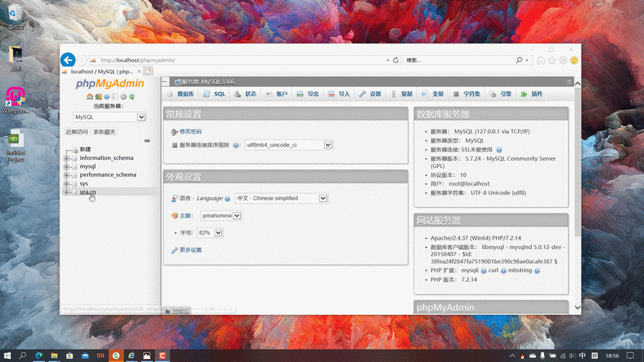Click the 更多设置 more settings link
The height and width of the screenshot is (362, 644).
[191, 250]
